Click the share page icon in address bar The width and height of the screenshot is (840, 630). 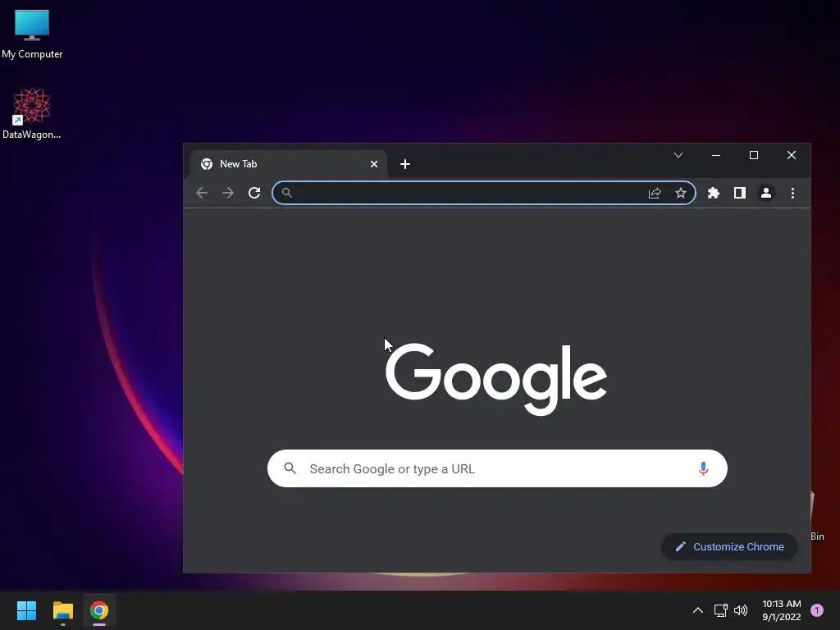[x=655, y=194]
